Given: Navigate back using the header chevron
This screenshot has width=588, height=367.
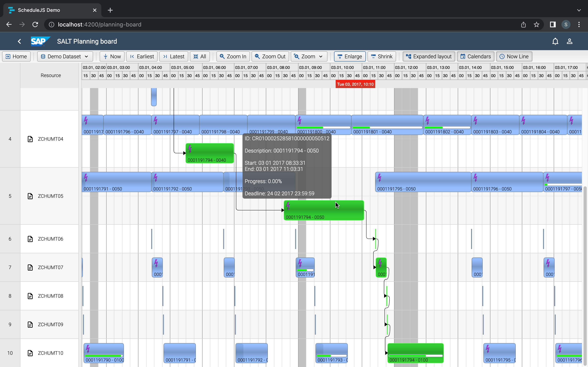Looking at the screenshot, I should [19, 41].
